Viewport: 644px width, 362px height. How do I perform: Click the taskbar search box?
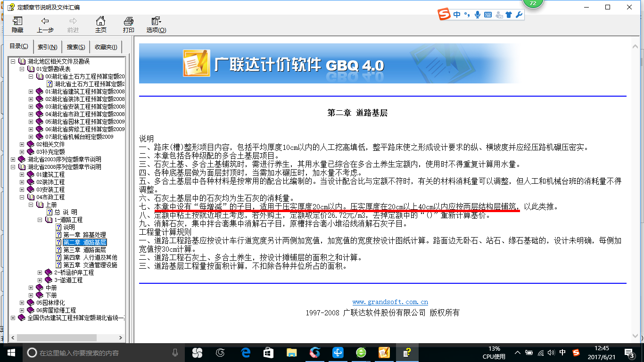coord(104,353)
